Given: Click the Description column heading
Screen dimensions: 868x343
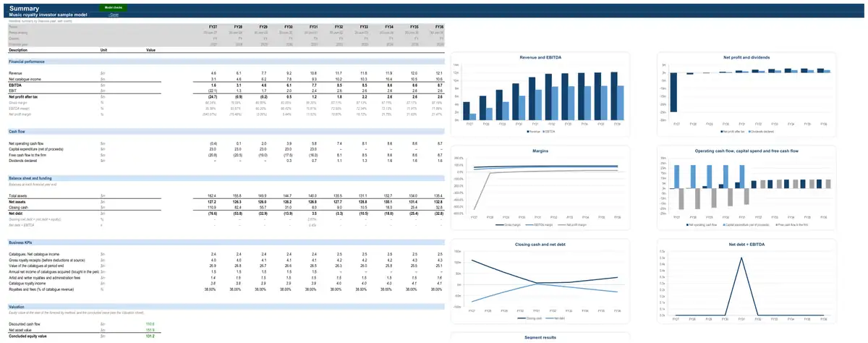Looking at the screenshot, I should click(18, 50).
